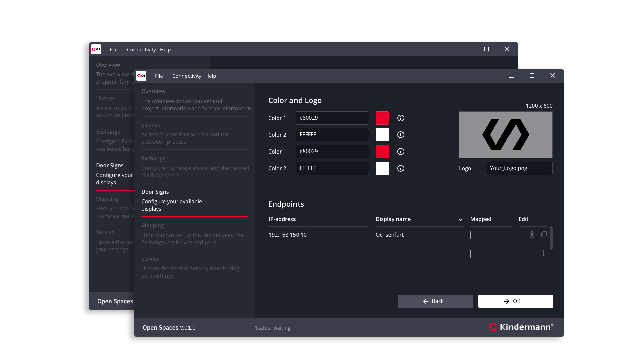Screen dimensions: 644x362
Task: Click into the second Color 2 hex field
Action: coord(332,168)
